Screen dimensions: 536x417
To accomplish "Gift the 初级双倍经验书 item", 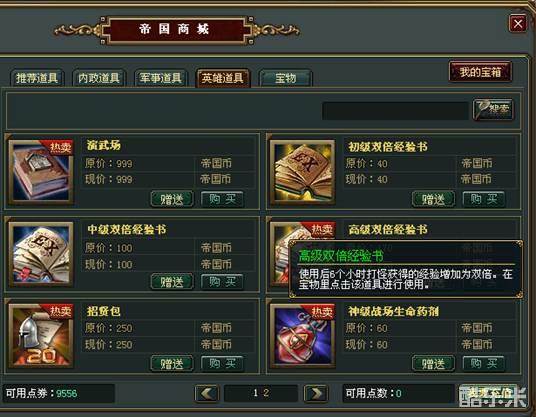I will coord(433,199).
